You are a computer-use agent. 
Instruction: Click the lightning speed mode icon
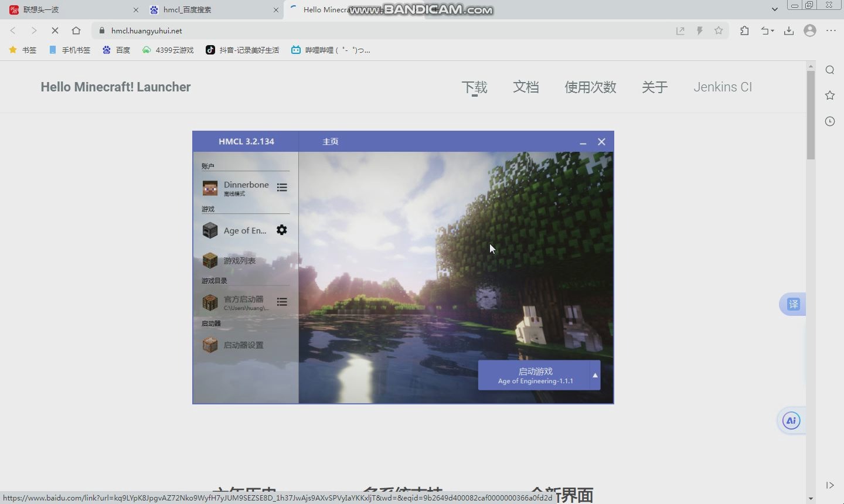click(700, 31)
